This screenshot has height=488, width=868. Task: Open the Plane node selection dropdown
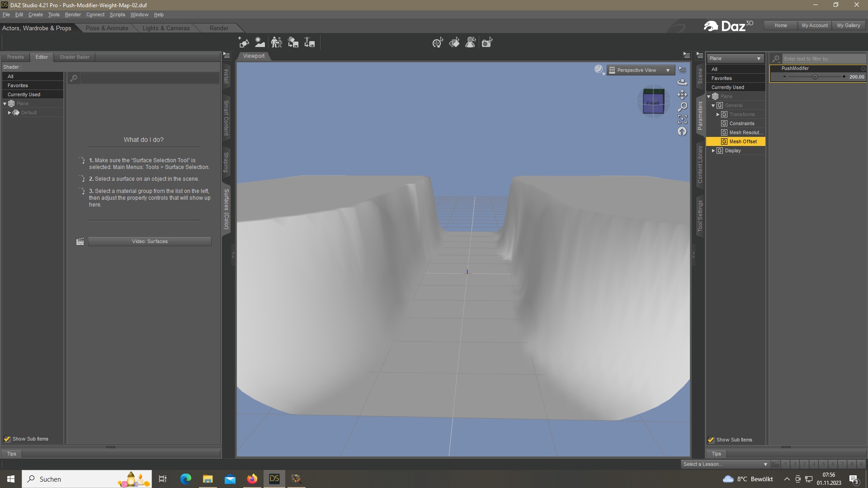pos(735,58)
